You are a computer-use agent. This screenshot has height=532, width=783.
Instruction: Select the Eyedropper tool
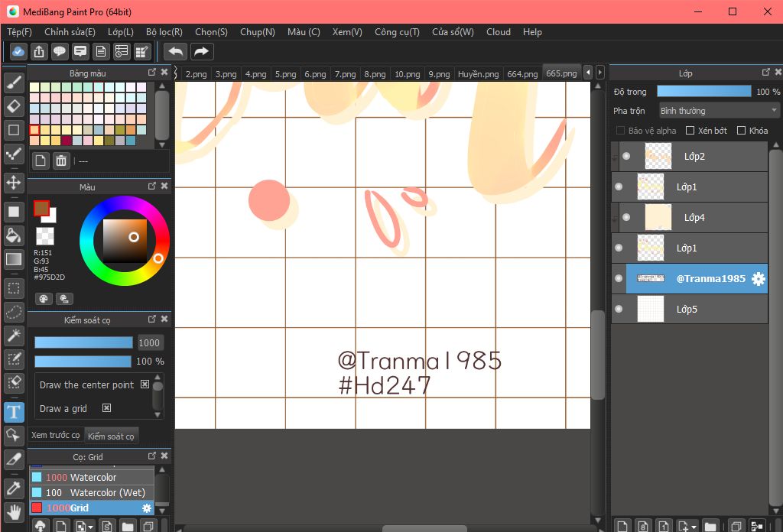(x=14, y=488)
